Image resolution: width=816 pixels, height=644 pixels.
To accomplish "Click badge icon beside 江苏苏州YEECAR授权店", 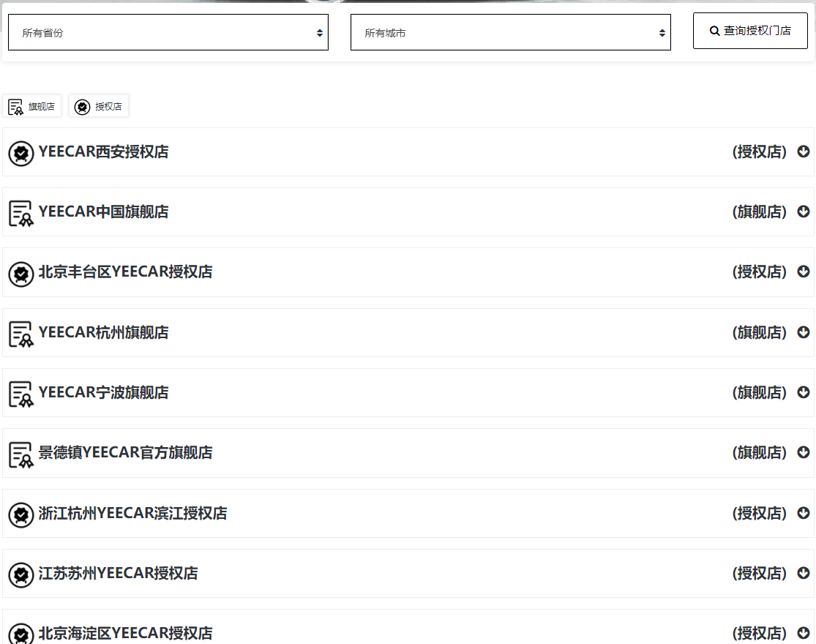I will coord(21,574).
